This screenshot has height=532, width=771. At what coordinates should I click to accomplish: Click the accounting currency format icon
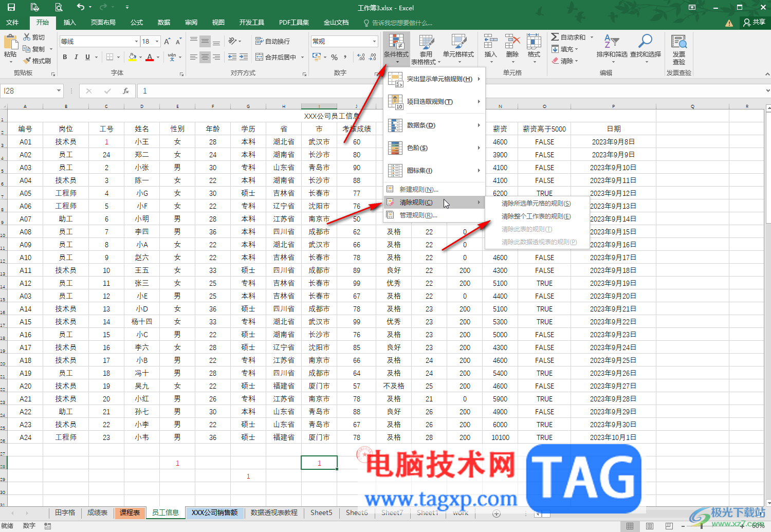(317, 57)
